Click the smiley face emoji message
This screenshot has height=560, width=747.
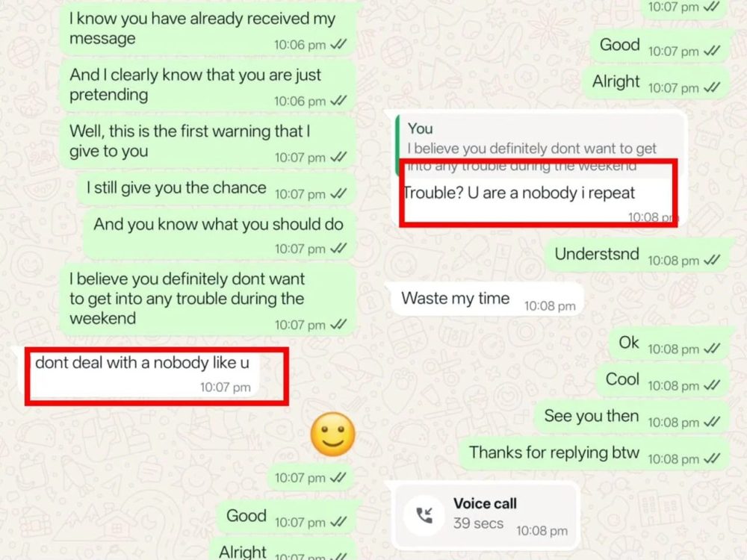click(332, 435)
